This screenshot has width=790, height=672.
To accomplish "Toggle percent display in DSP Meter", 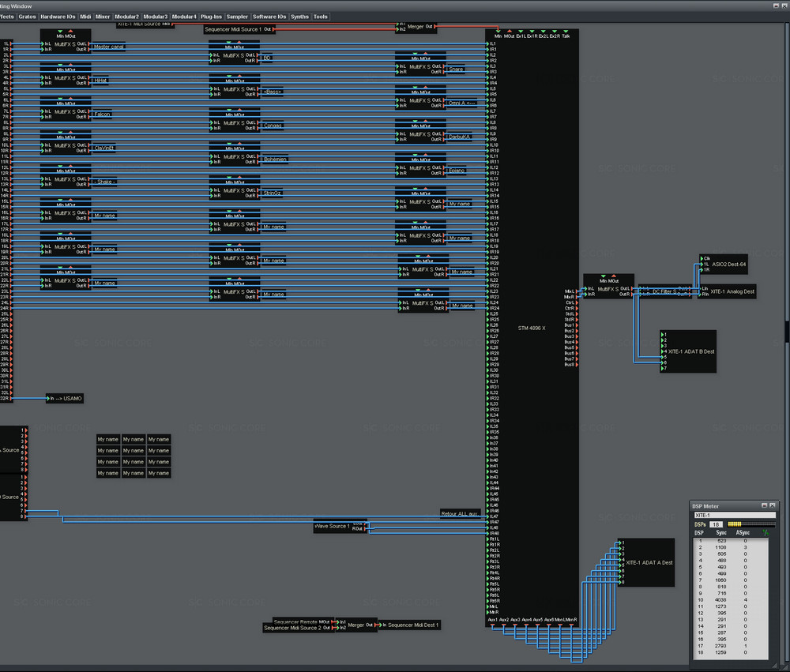I will coord(764,532).
